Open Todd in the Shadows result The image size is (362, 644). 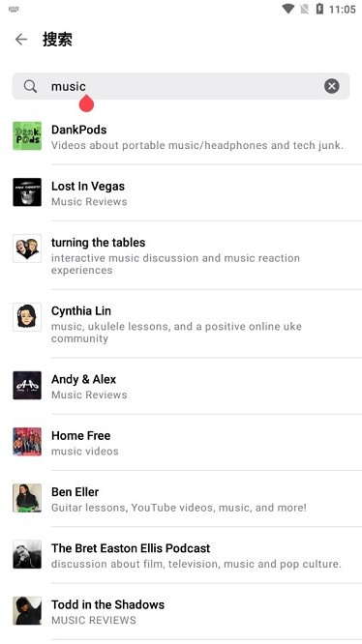181,611
